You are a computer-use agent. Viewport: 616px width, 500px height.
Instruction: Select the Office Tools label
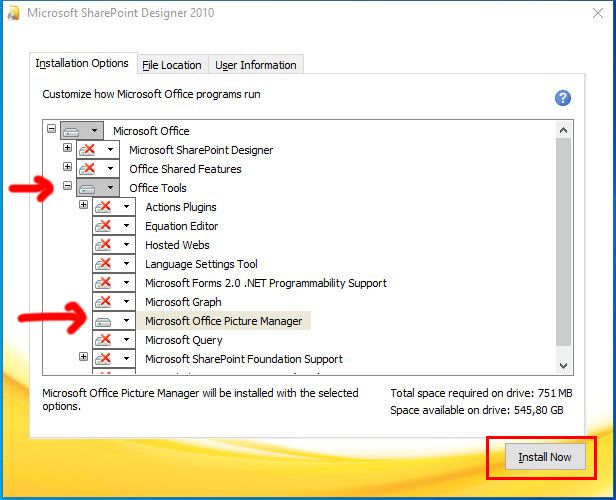(158, 188)
